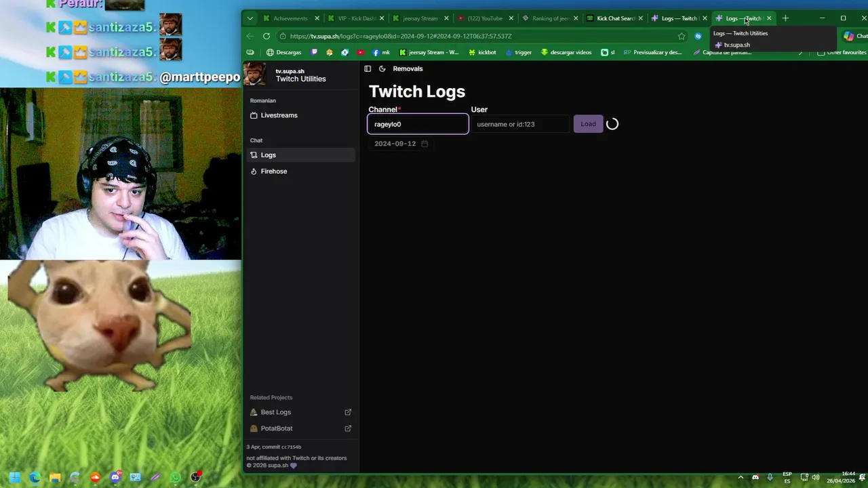Click the Twitch Utilities avatar logo
This screenshot has width=868, height=488.
point(255,74)
